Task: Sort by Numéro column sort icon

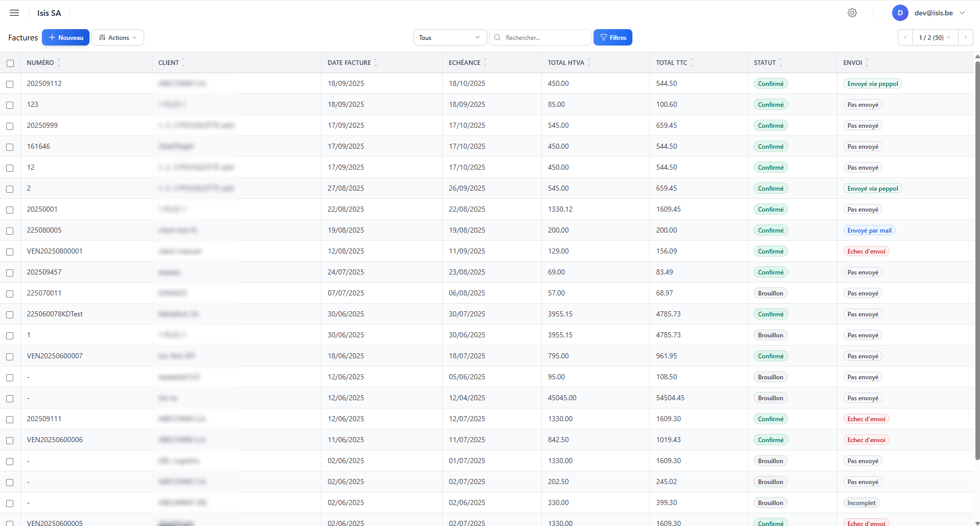Action: (59, 62)
